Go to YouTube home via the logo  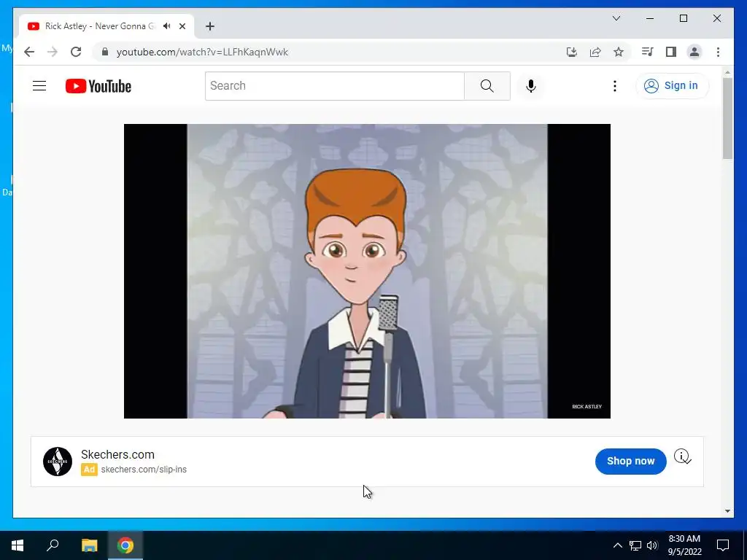point(98,86)
